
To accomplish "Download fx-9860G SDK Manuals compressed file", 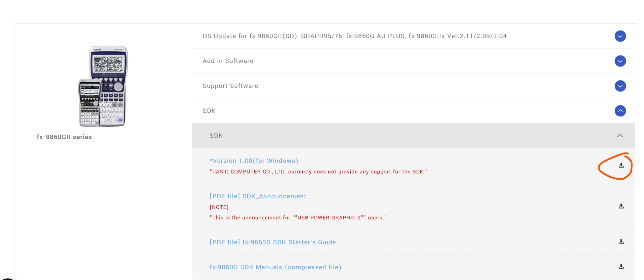I will pyautogui.click(x=621, y=266).
